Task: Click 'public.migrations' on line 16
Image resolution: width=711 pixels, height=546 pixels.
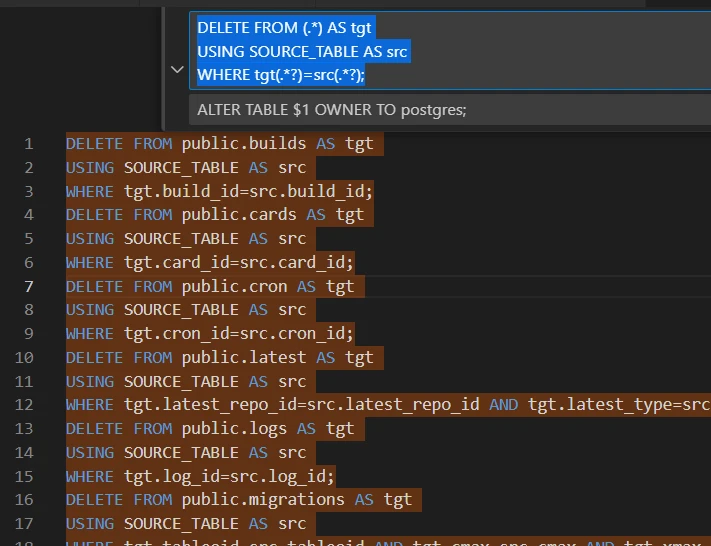Action: [x=263, y=500]
